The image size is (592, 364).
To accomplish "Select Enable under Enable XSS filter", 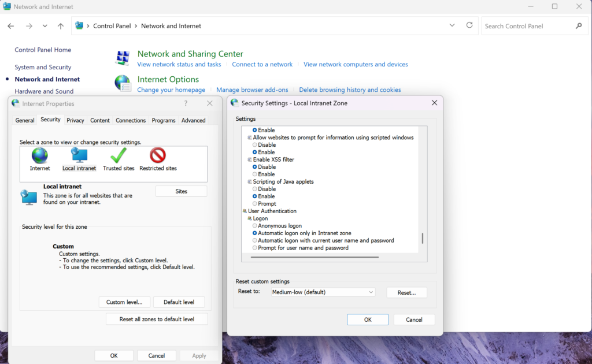I will 255,174.
